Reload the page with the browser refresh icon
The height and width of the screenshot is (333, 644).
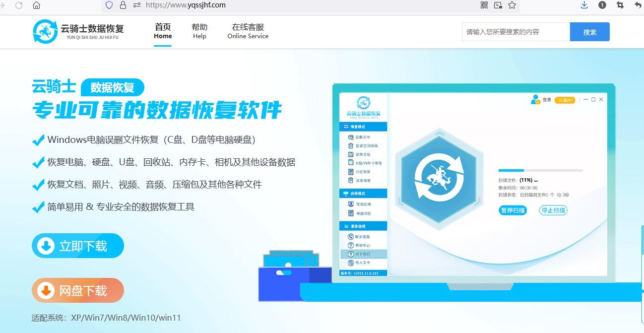(x=19, y=5)
